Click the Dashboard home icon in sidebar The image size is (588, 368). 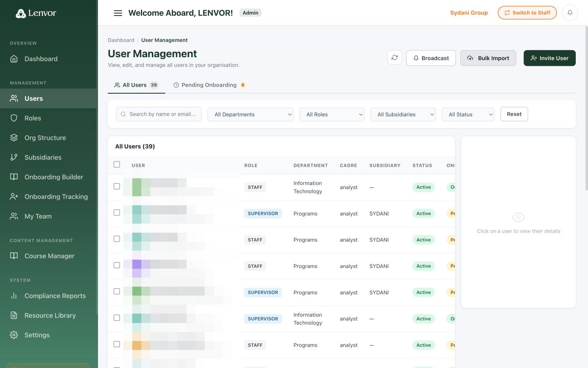pos(14,59)
